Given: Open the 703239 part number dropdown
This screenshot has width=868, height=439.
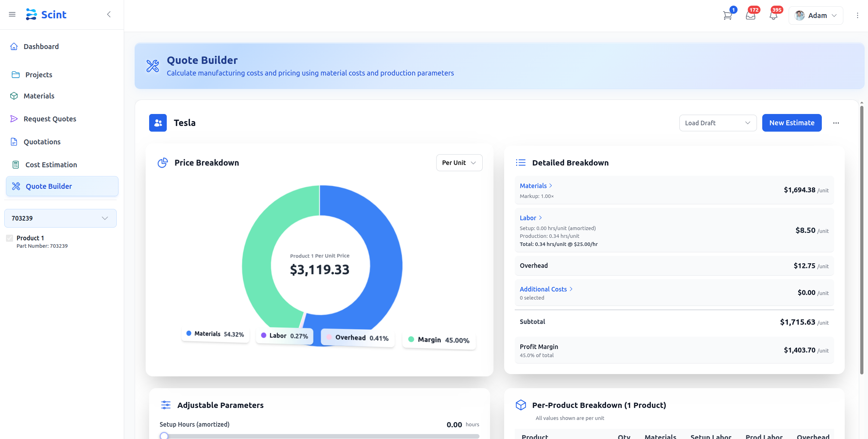Looking at the screenshot, I should pos(60,218).
